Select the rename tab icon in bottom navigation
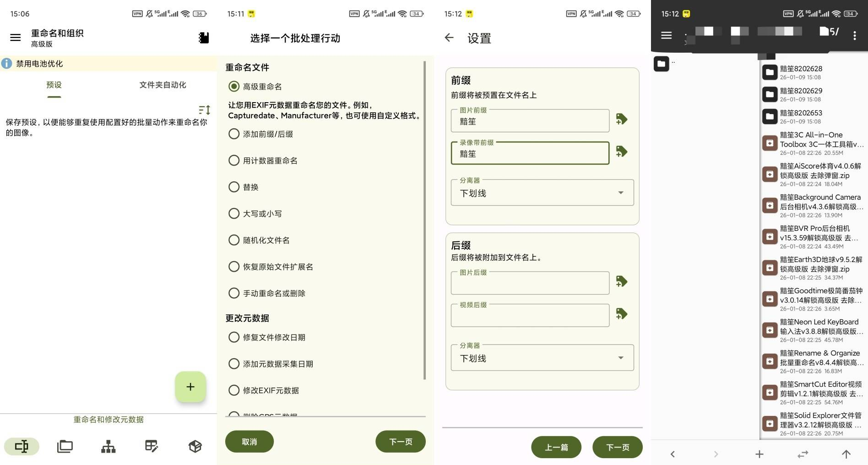Image resolution: width=868 pixels, height=465 pixels. coord(22,446)
